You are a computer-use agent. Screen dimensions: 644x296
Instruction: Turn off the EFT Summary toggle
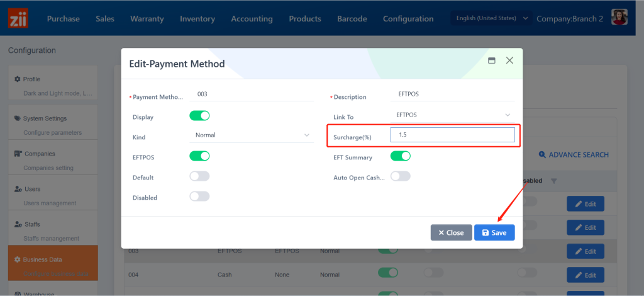[401, 156]
